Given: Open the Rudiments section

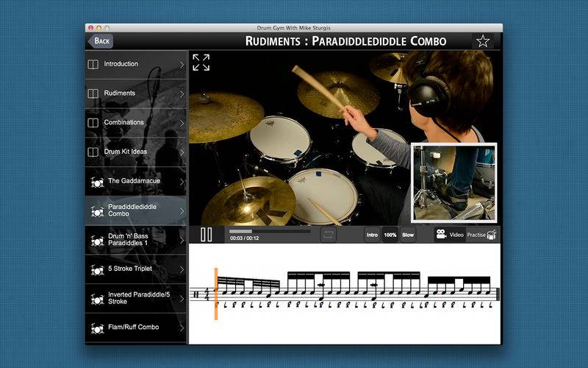Looking at the screenshot, I should pyautogui.click(x=136, y=93).
